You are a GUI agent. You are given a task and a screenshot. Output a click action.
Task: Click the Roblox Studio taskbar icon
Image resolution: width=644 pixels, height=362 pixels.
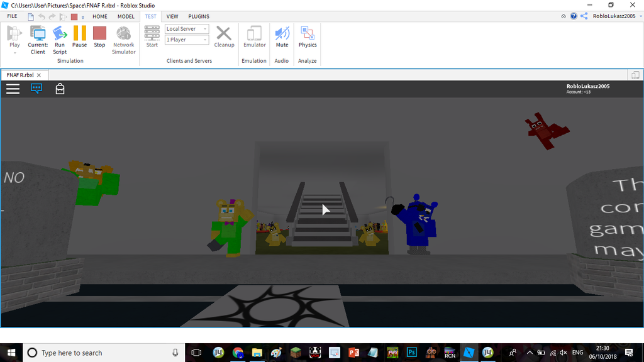point(469,353)
